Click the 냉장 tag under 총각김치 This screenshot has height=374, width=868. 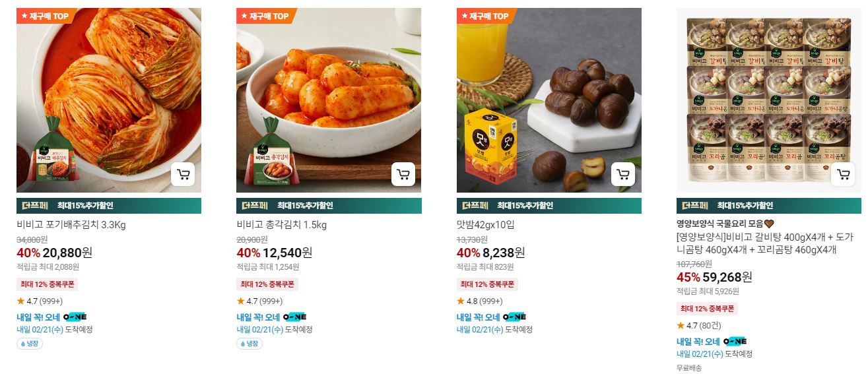pos(250,344)
